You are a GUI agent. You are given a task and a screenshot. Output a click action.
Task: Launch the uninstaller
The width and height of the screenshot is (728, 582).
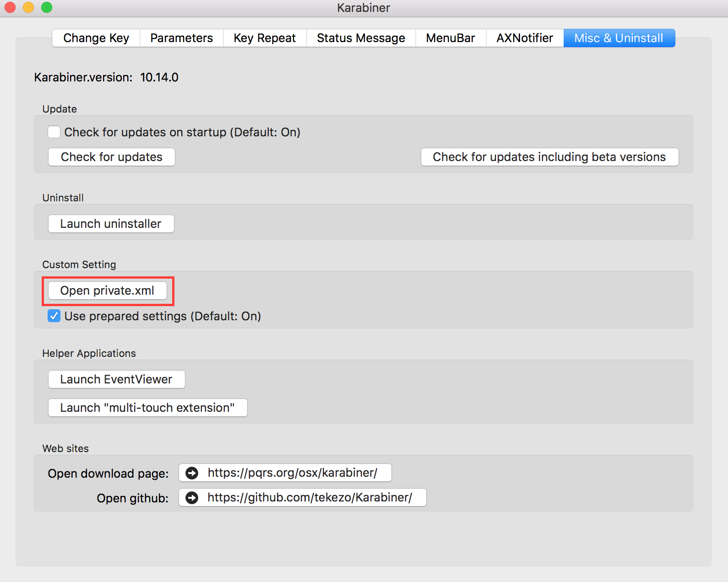coord(111,224)
